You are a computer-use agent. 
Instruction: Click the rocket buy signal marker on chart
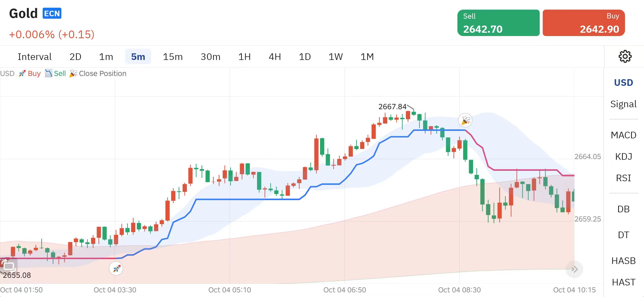(x=116, y=268)
